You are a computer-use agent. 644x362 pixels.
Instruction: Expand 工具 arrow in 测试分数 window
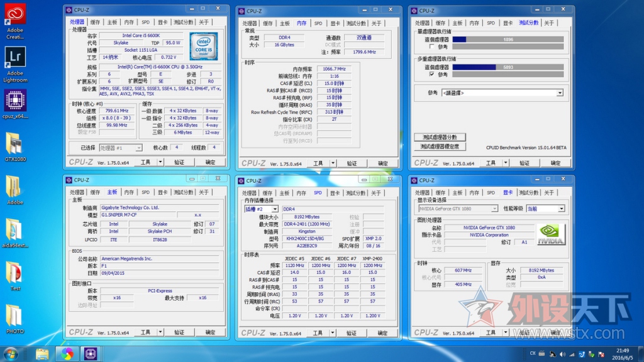pyautogui.click(x=506, y=163)
